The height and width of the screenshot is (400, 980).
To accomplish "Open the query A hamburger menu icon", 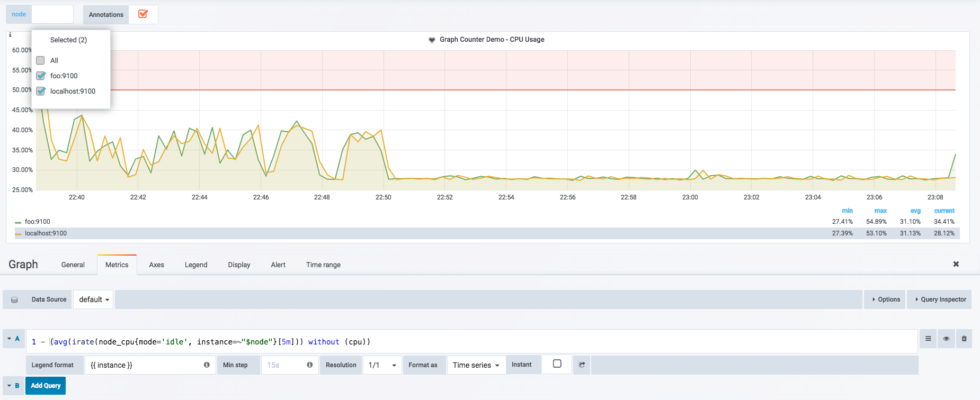I will [928, 339].
